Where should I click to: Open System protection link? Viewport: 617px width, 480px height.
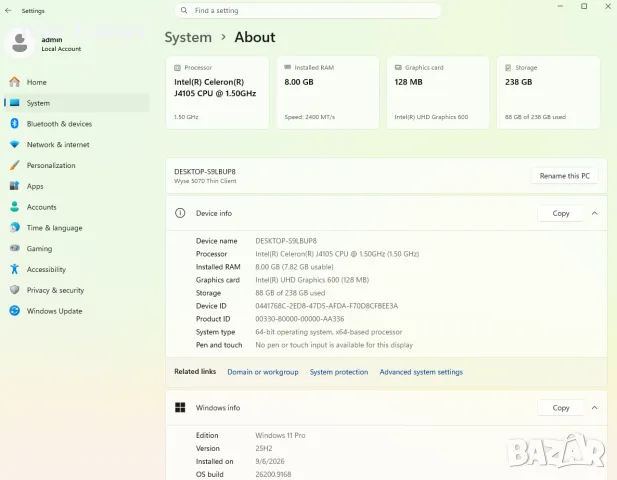pos(339,372)
